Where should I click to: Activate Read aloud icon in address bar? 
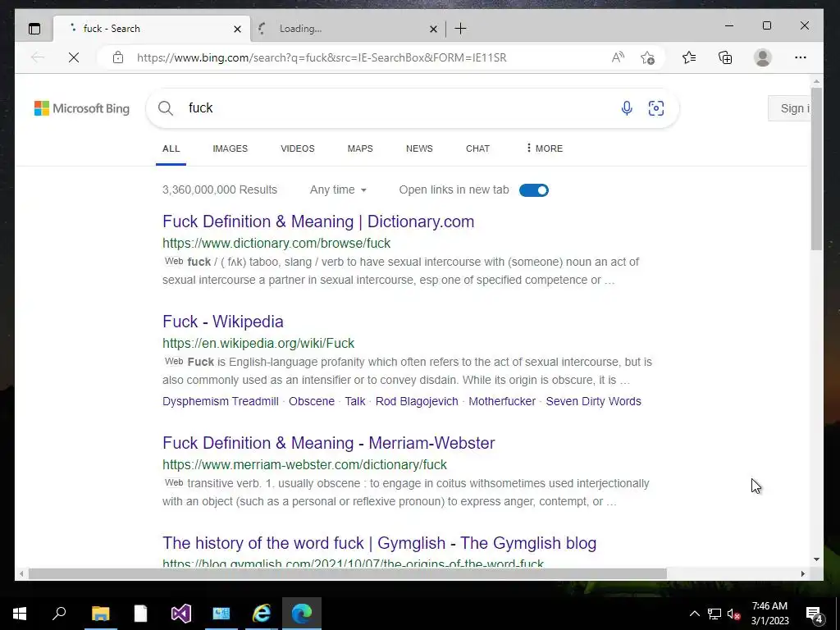pyautogui.click(x=618, y=57)
